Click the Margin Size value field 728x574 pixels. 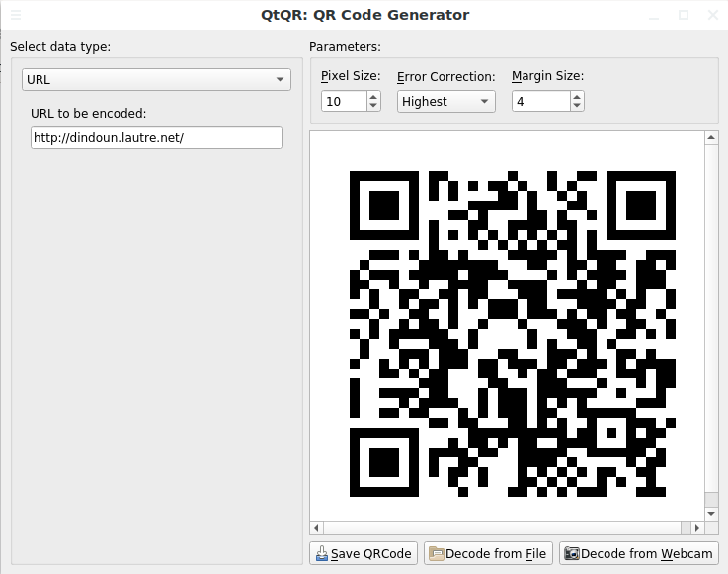[x=540, y=101]
